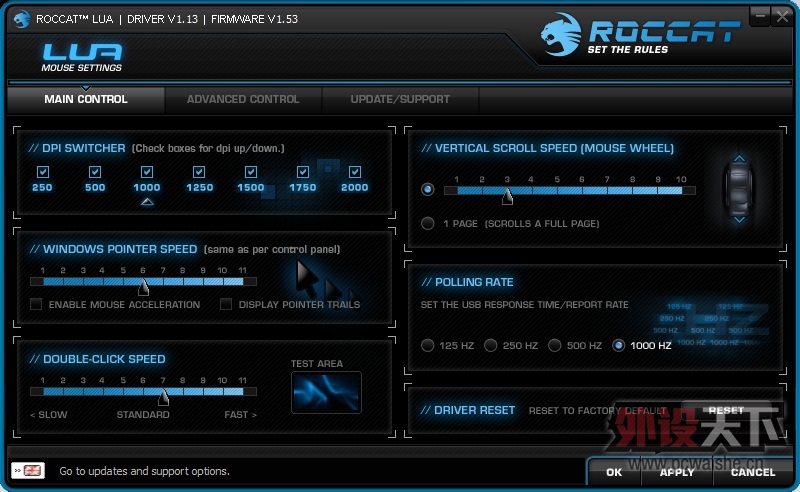Image resolution: width=800 pixels, height=492 pixels.
Task: Toggle the 1750 DPI checkbox
Action: click(303, 172)
